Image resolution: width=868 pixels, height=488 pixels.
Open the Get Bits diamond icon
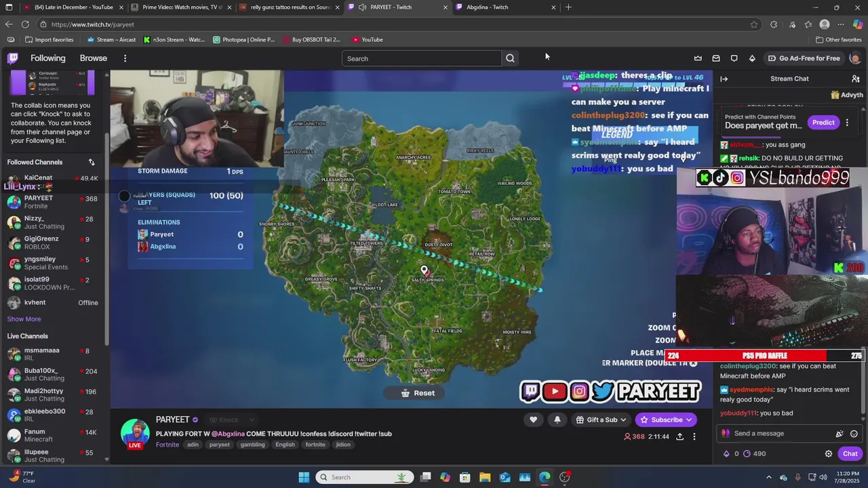[x=752, y=58]
